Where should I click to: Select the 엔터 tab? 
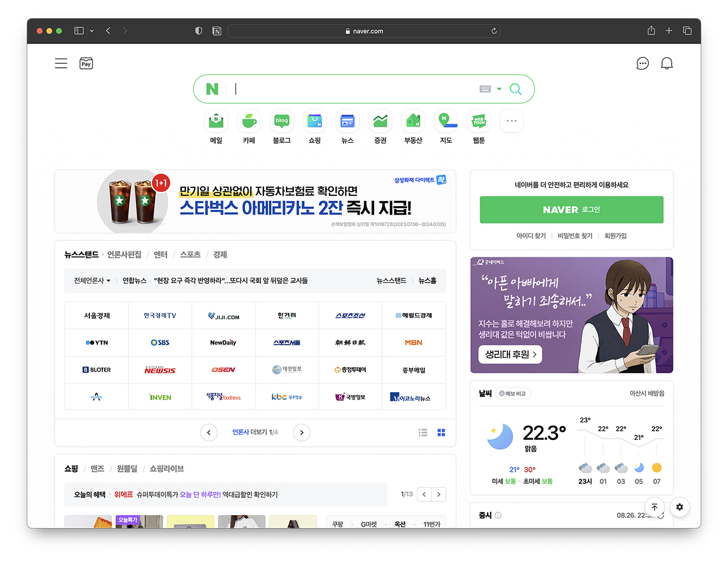[x=160, y=254]
